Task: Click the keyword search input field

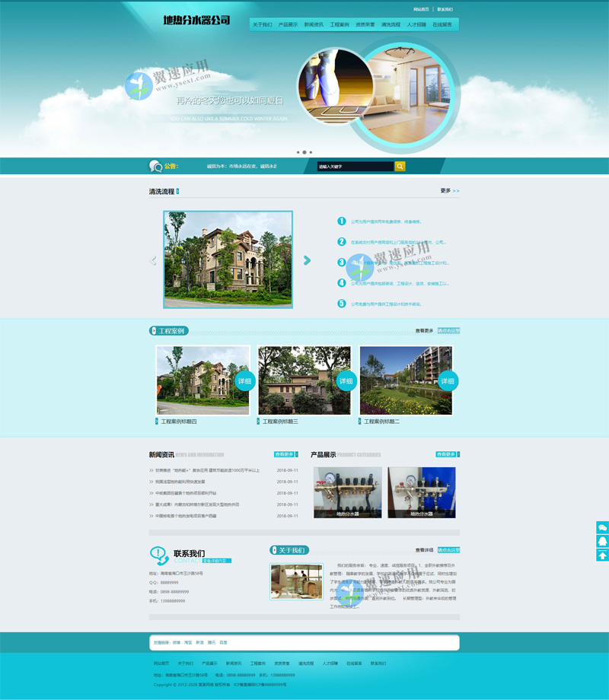Action: point(355,166)
